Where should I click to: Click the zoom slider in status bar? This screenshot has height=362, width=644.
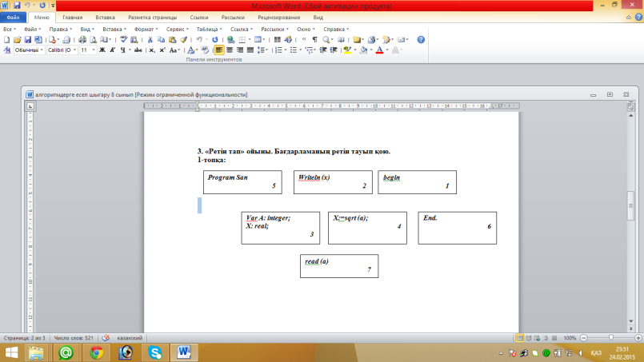[610, 338]
